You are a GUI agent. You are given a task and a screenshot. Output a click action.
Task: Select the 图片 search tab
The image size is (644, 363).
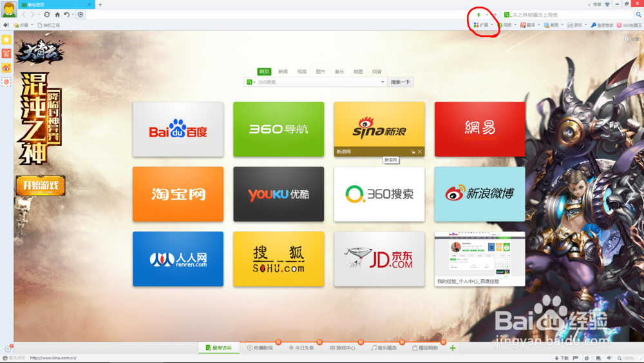[x=320, y=72]
